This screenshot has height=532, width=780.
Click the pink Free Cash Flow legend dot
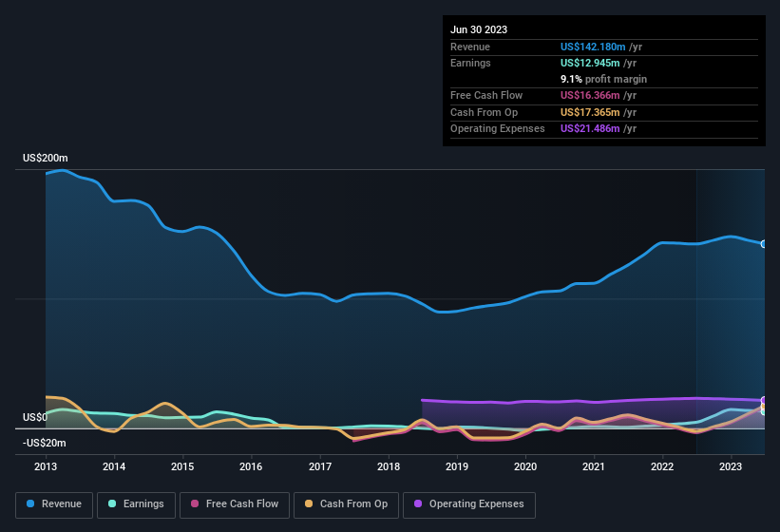pyautogui.click(x=195, y=503)
